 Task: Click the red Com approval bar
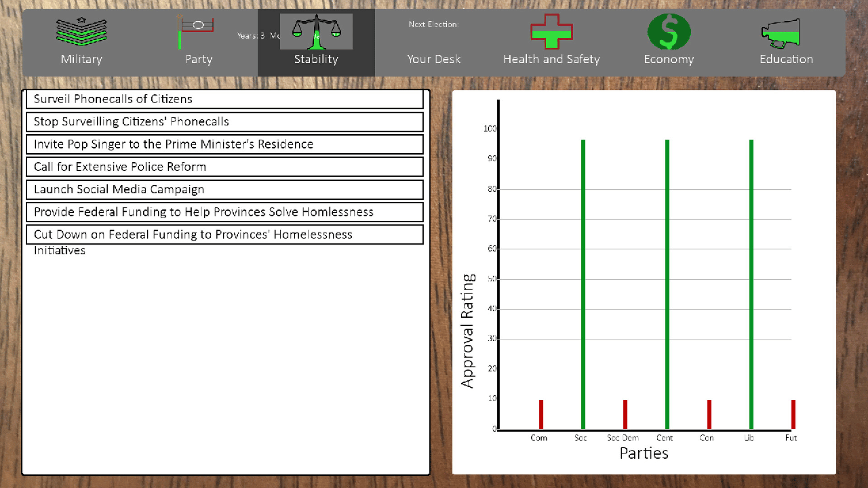pos(541,414)
